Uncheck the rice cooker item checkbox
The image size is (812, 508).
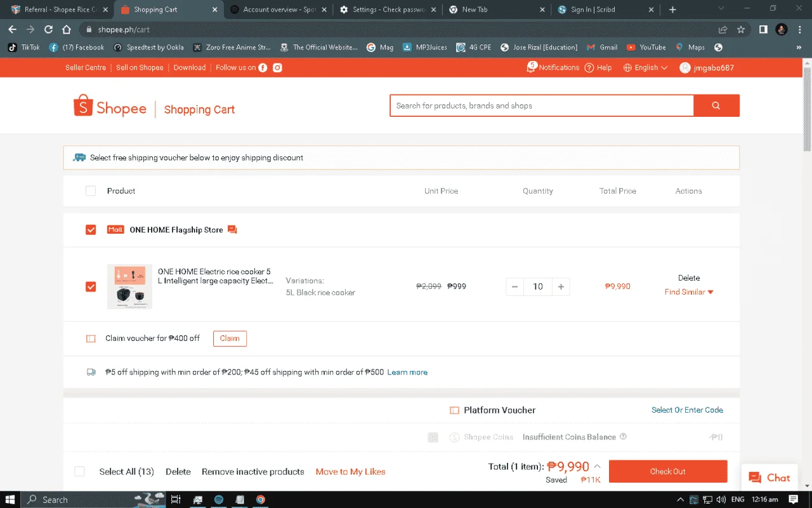click(91, 286)
